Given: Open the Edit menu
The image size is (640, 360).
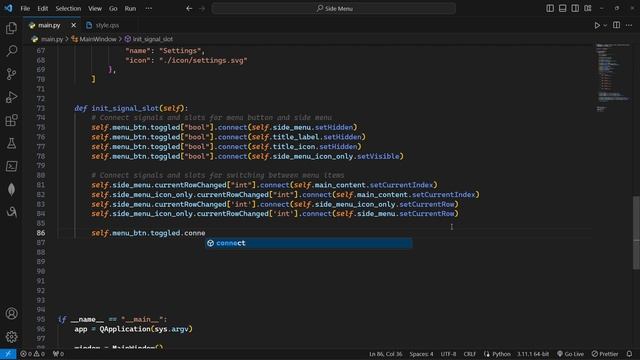Looking at the screenshot, I should (x=42, y=8).
